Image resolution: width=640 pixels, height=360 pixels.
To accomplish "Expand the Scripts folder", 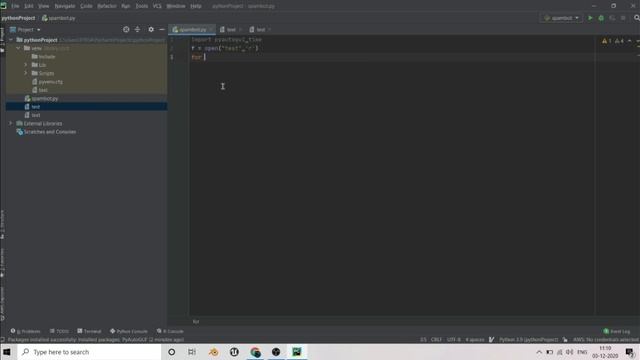I will click(26, 73).
